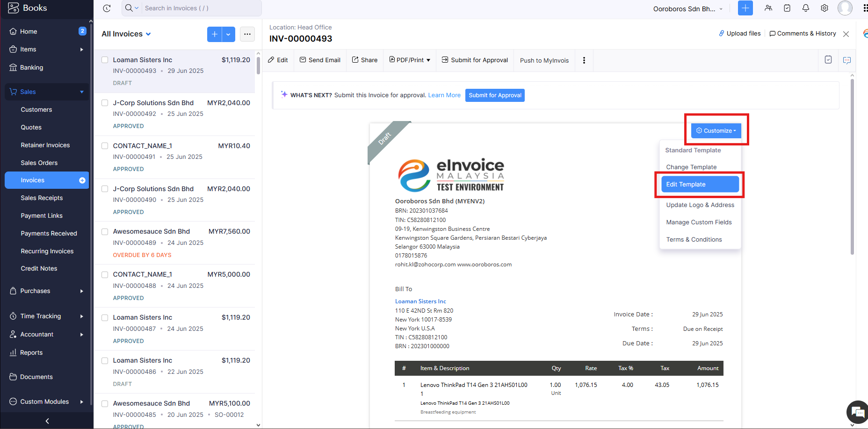Close the invoice detail pane with X

846,34
